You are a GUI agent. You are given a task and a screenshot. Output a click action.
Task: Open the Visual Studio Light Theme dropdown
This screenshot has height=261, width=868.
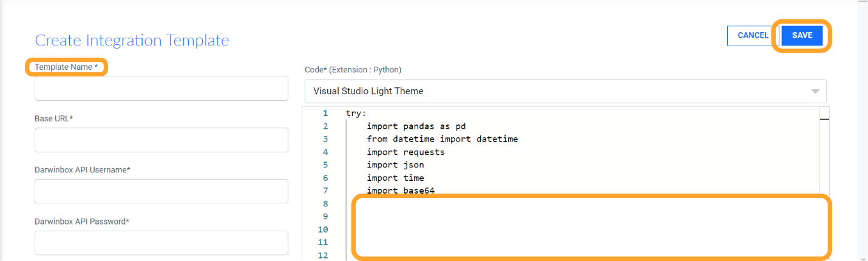[566, 91]
